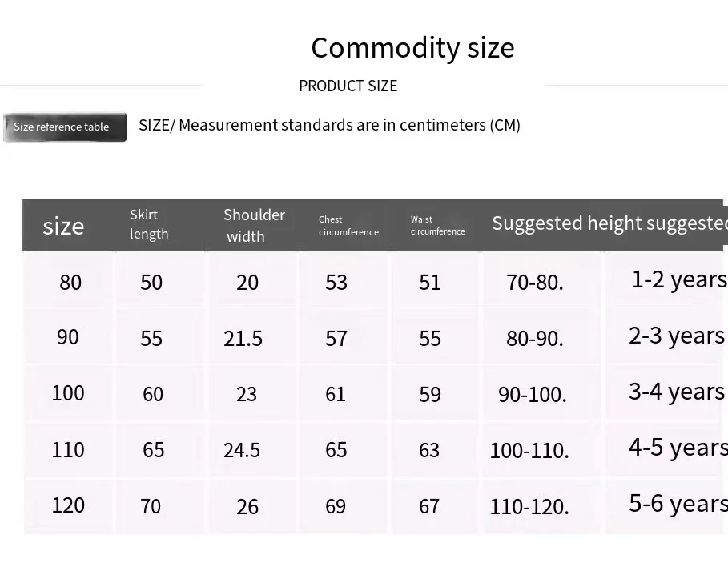
Task: Click the centimeters measurement standards note
Action: point(329,125)
